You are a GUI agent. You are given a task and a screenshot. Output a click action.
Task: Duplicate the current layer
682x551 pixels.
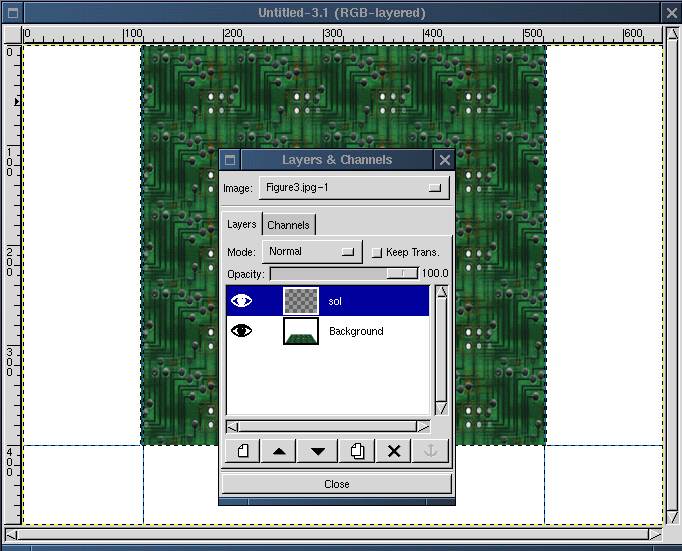pos(356,451)
